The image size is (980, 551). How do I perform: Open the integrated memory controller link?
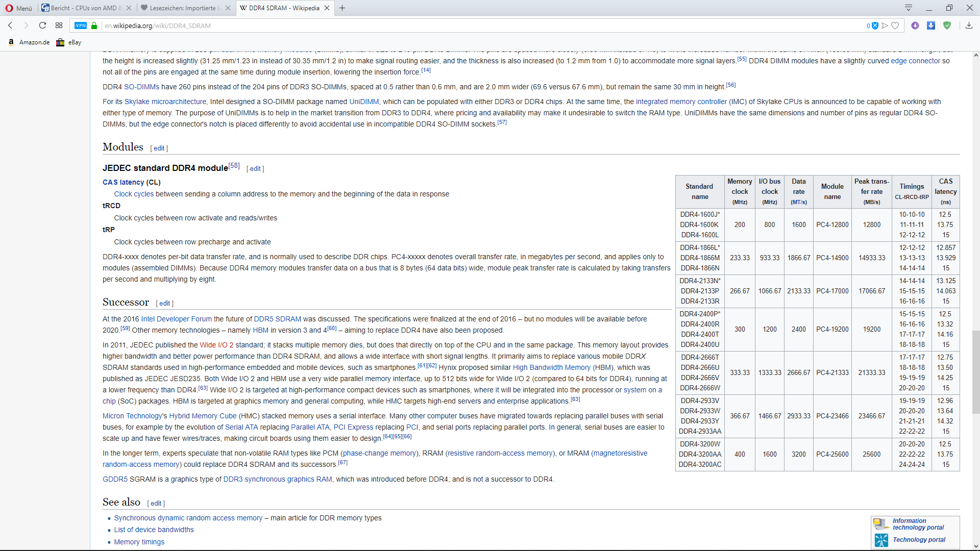[x=681, y=102]
